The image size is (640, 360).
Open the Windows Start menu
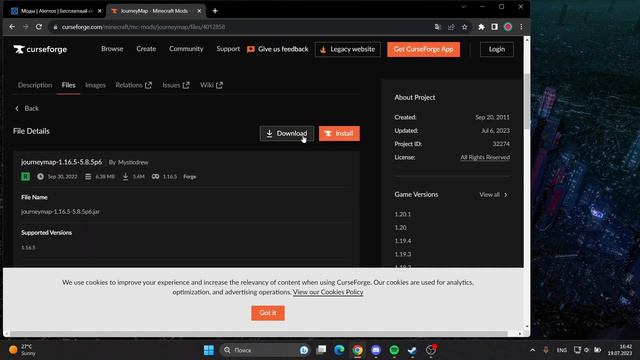tap(209, 350)
